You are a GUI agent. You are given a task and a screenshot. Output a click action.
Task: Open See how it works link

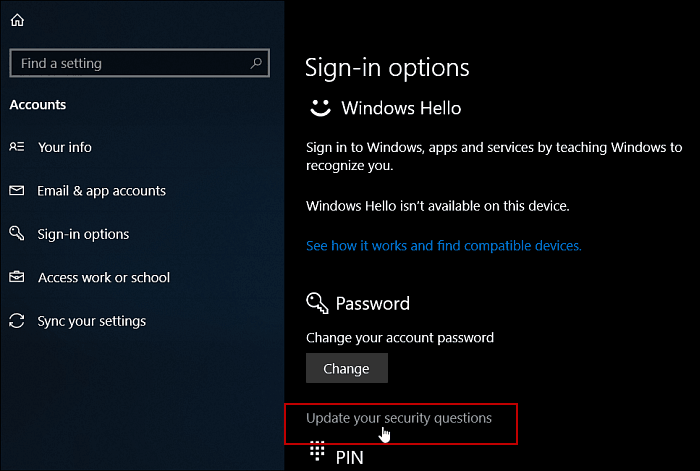point(444,246)
